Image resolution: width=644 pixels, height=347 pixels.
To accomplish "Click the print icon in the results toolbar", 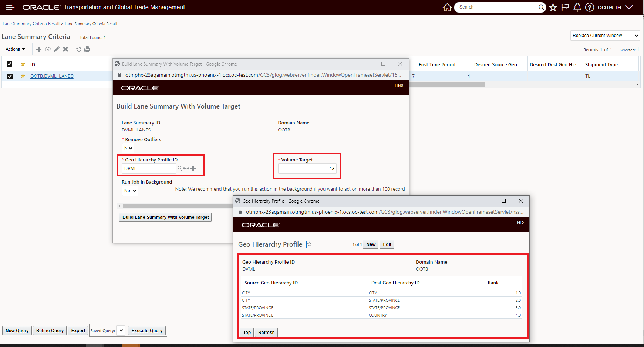I will tap(87, 49).
